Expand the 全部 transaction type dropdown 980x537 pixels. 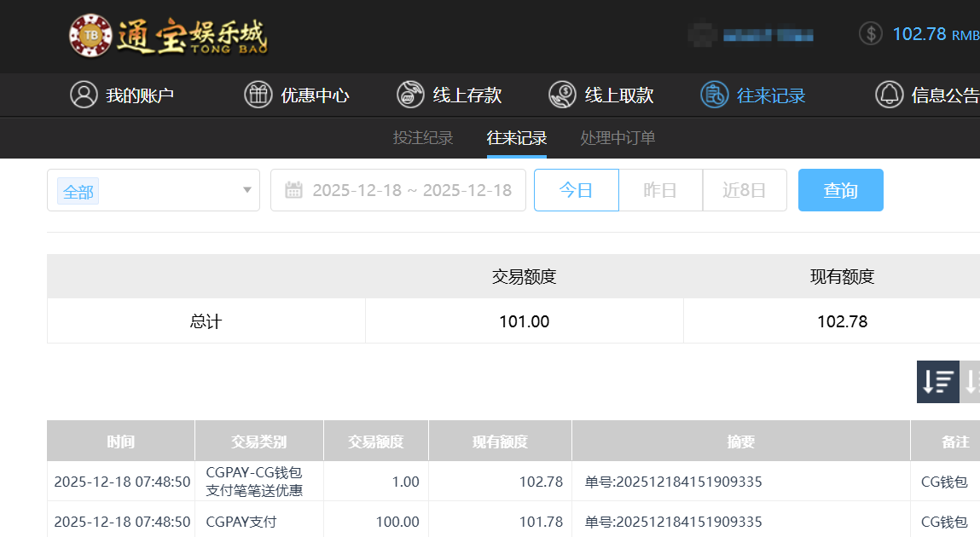click(154, 190)
